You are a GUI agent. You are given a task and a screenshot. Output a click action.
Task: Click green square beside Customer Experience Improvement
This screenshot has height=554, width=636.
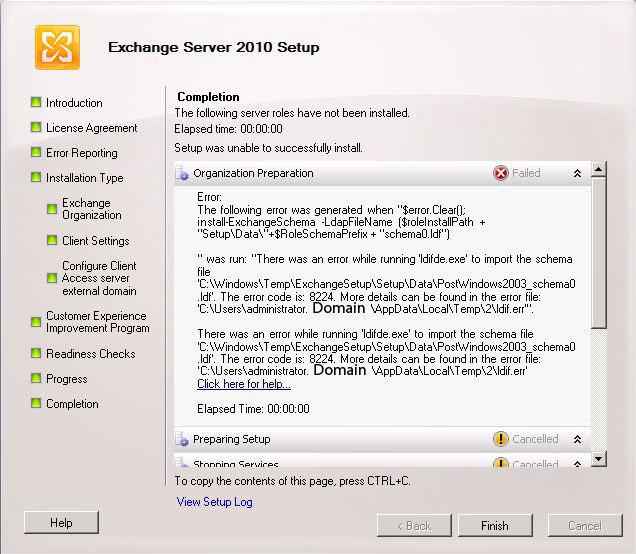click(x=36, y=322)
